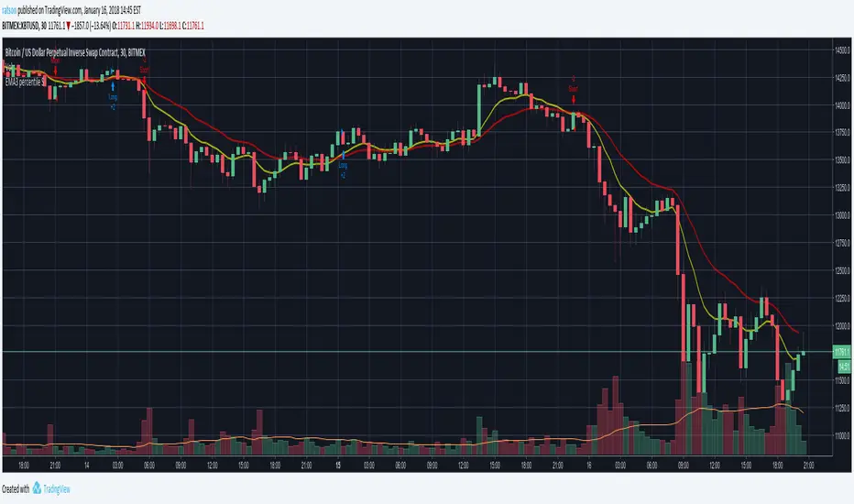Click the green countdown timer label below price
The width and height of the screenshot is (854, 504).
[839, 363]
